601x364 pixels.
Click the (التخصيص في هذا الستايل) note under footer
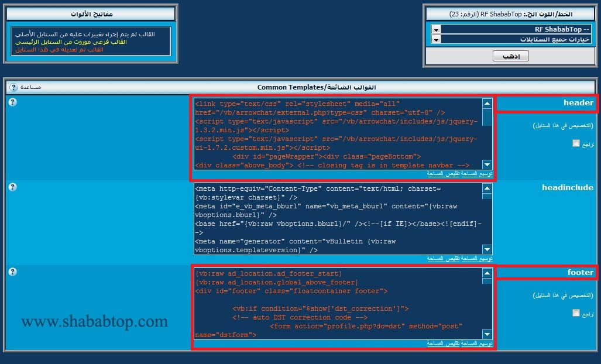[x=563, y=296]
